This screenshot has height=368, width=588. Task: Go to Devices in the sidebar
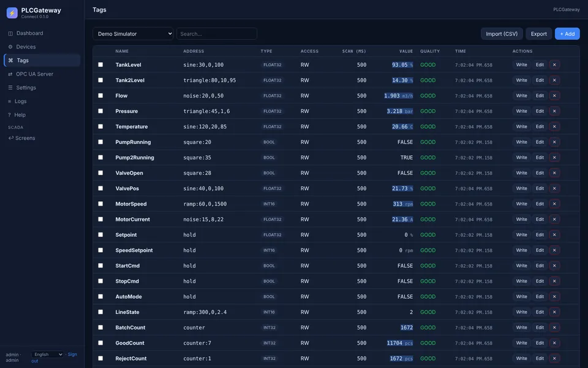click(42, 47)
